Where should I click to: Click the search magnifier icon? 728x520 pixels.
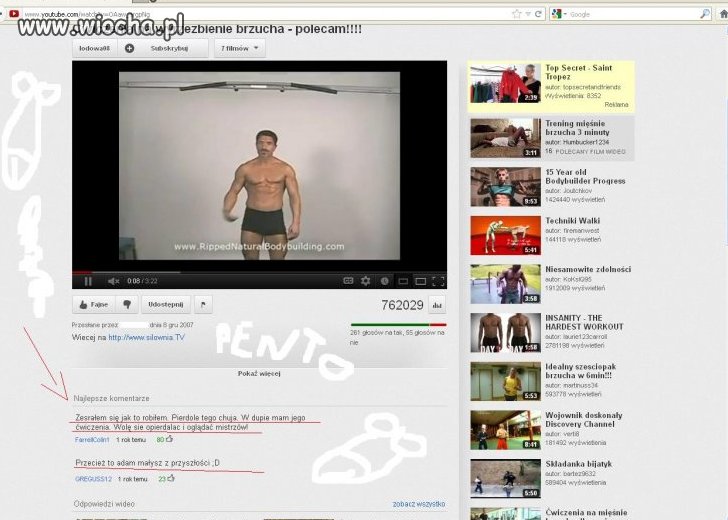(705, 14)
